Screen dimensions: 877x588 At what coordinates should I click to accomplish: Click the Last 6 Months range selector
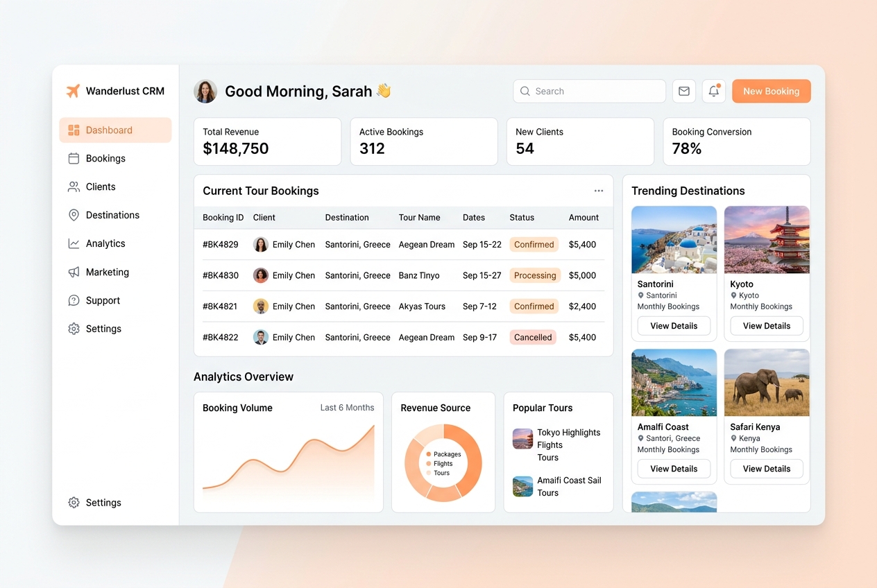point(347,408)
